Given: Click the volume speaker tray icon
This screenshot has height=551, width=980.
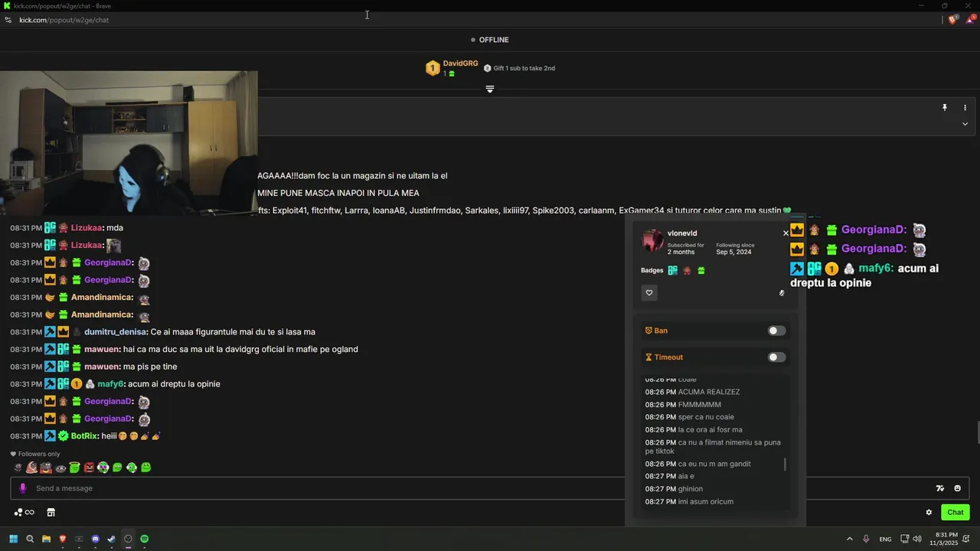Looking at the screenshot, I should point(917,539).
